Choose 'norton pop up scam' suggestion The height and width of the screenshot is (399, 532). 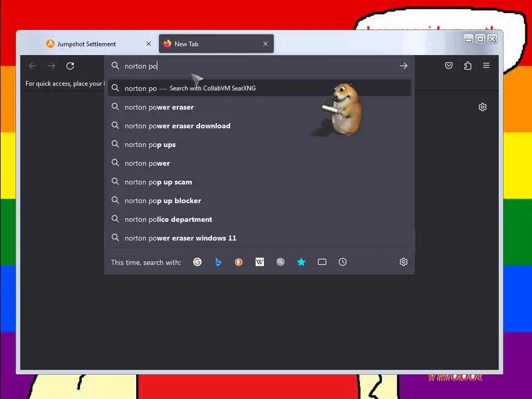click(260, 182)
